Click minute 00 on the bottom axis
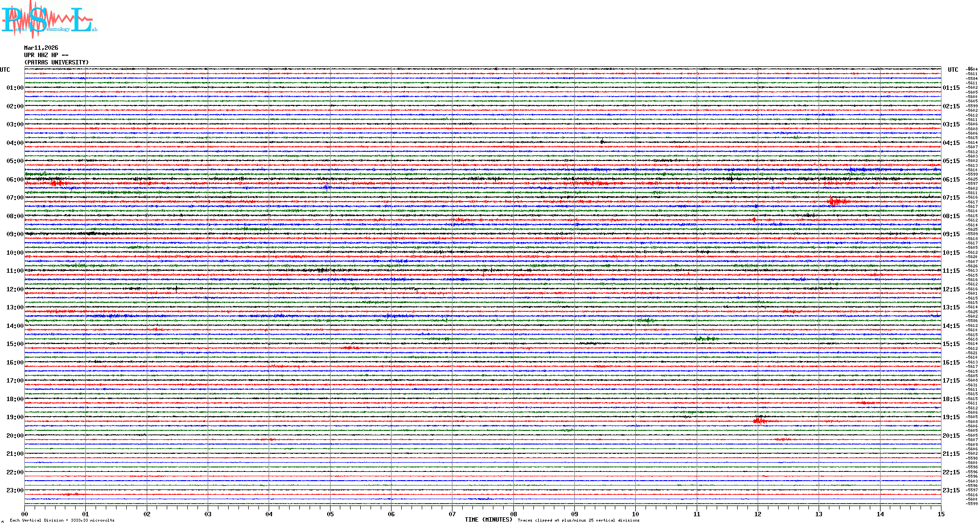The height and width of the screenshot is (527, 980). 24,514
